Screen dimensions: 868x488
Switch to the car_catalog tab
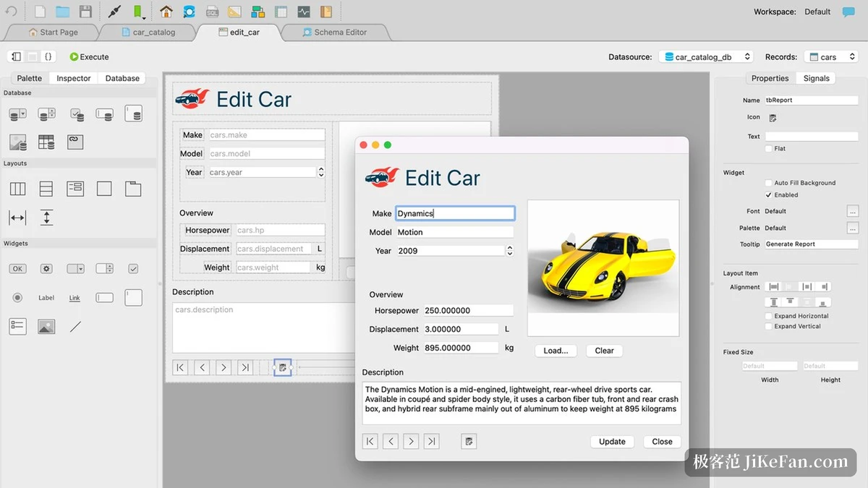coord(147,33)
